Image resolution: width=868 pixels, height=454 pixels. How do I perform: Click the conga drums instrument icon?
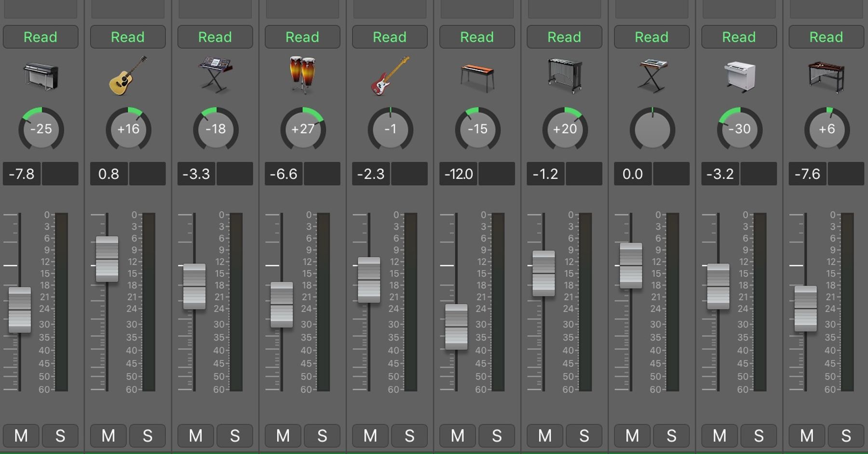point(302,75)
